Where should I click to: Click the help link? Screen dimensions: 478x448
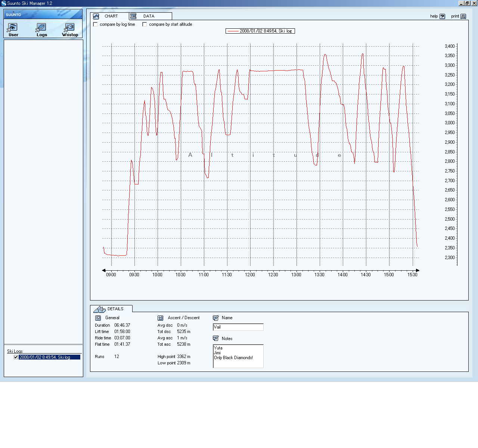434,16
